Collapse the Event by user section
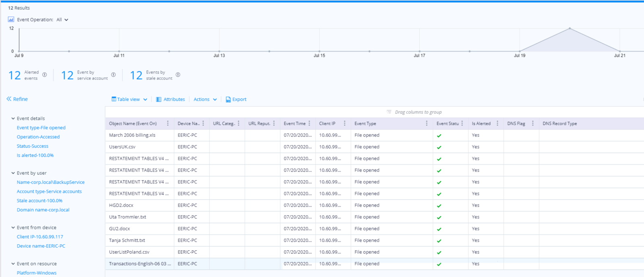Image resolution: width=644 pixels, height=277 pixels. 13,173
